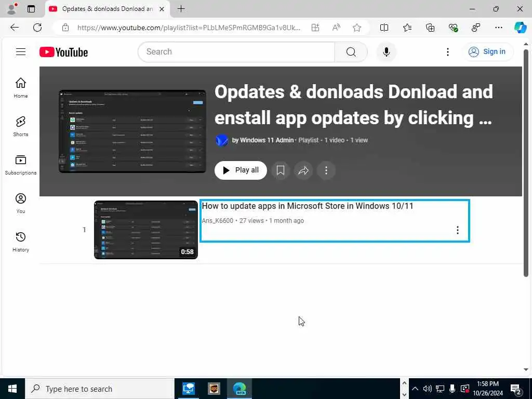Open the tab actions menu
This screenshot has width=532, height=399.
(31, 9)
